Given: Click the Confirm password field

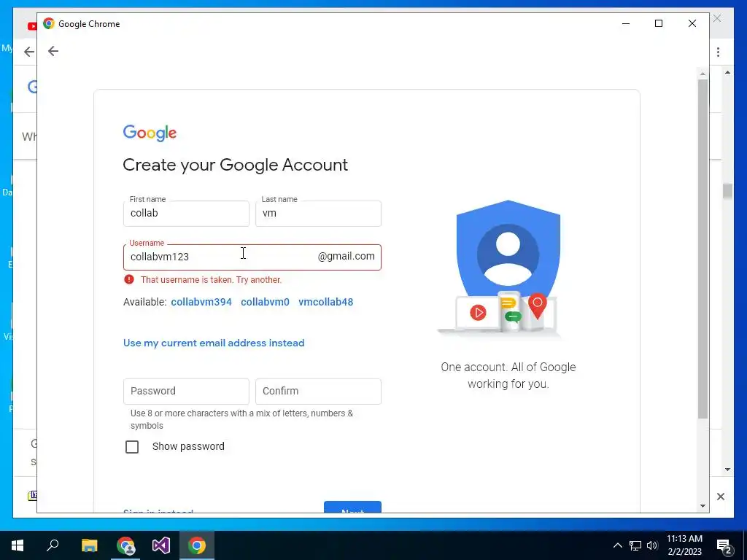Looking at the screenshot, I should pyautogui.click(x=318, y=392).
